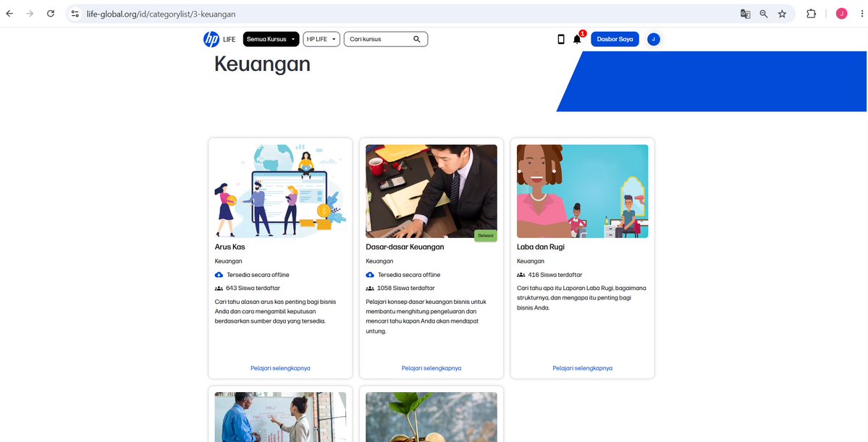868x442 pixels.
Task: Open the blue user avatar J menu
Action: coord(654,39)
